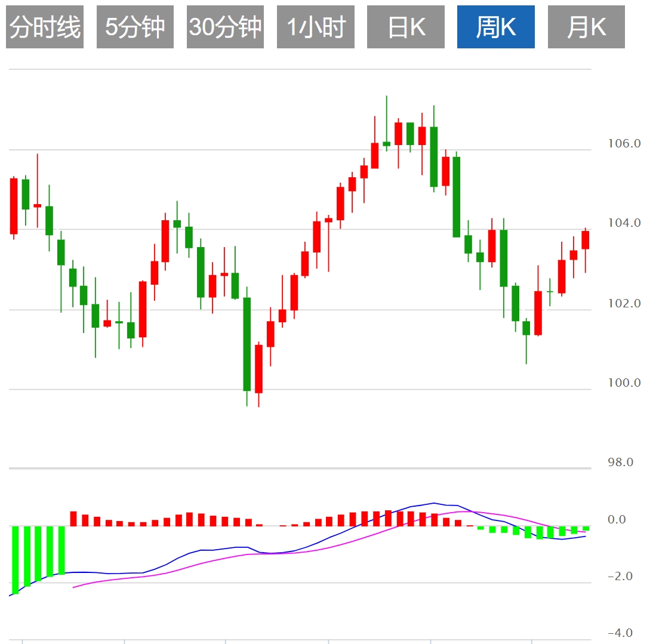Screen dimensions: 656x644
Task: Switch to the 分时线 chart tab
Action: pyautogui.click(x=45, y=27)
